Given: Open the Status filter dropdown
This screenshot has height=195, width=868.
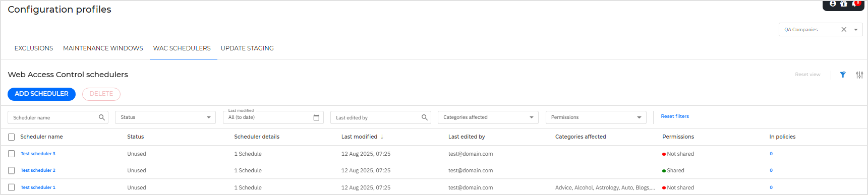Looking at the screenshot, I should point(165,117).
